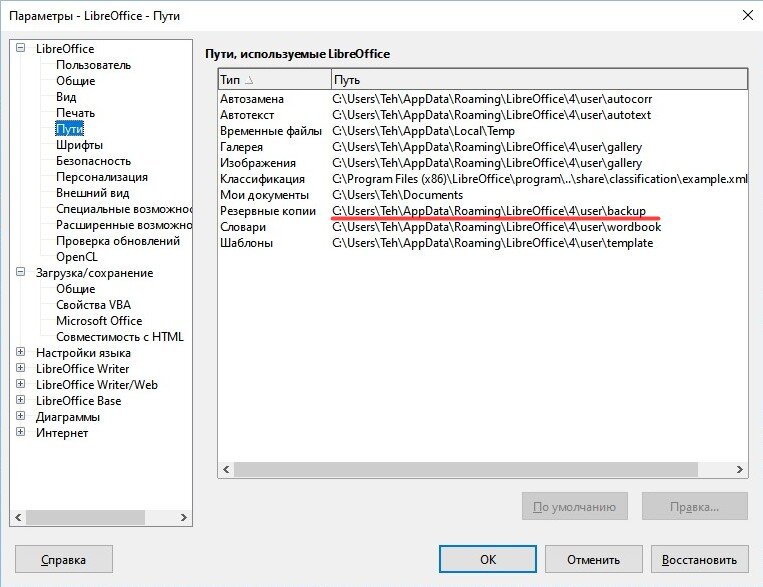Select Свойства VBA item
This screenshot has width=763, height=587.
coord(93,305)
